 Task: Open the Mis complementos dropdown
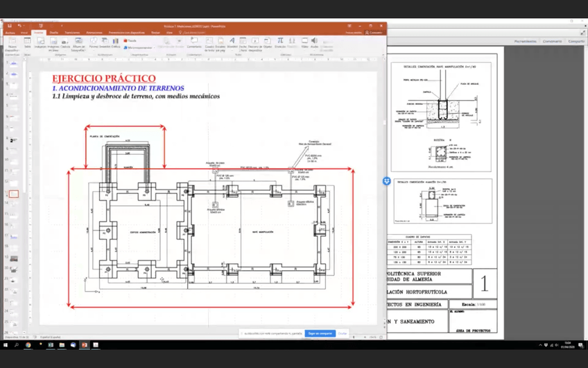(140, 48)
